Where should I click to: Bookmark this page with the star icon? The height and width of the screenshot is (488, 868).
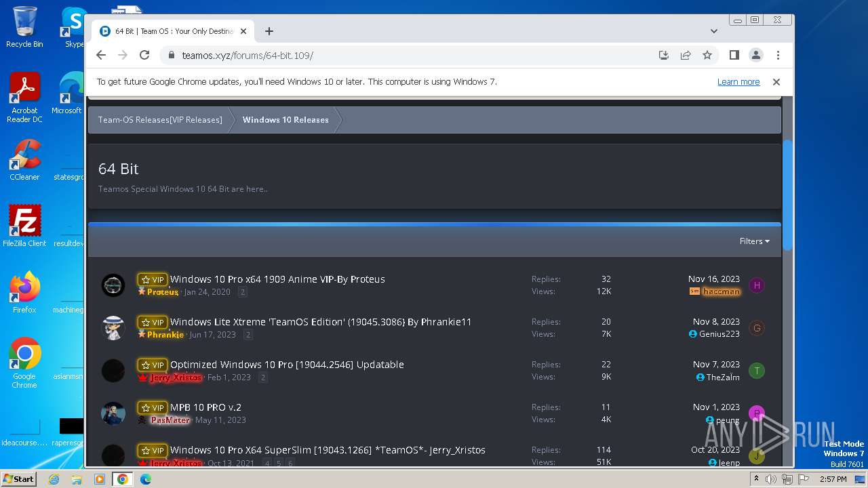click(707, 55)
